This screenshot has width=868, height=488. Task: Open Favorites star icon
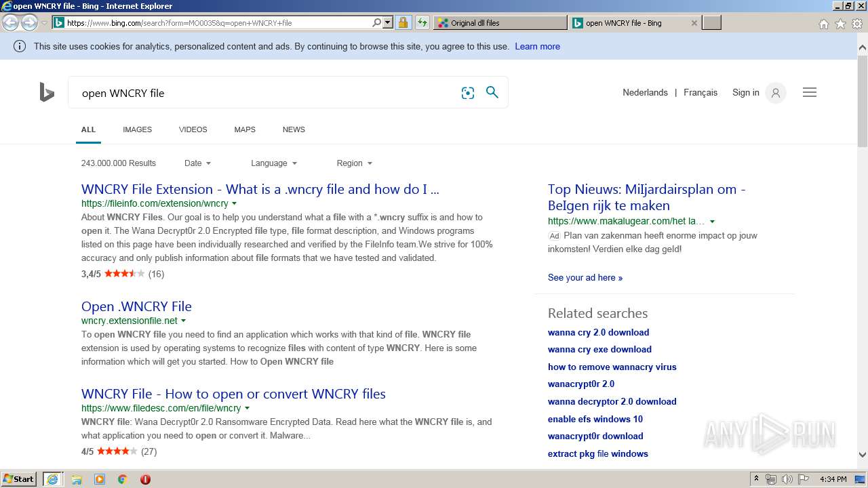click(840, 24)
